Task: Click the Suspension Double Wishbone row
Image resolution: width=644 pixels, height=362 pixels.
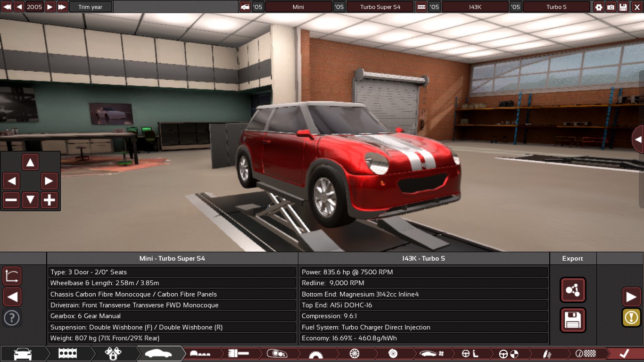Action: coord(172,327)
